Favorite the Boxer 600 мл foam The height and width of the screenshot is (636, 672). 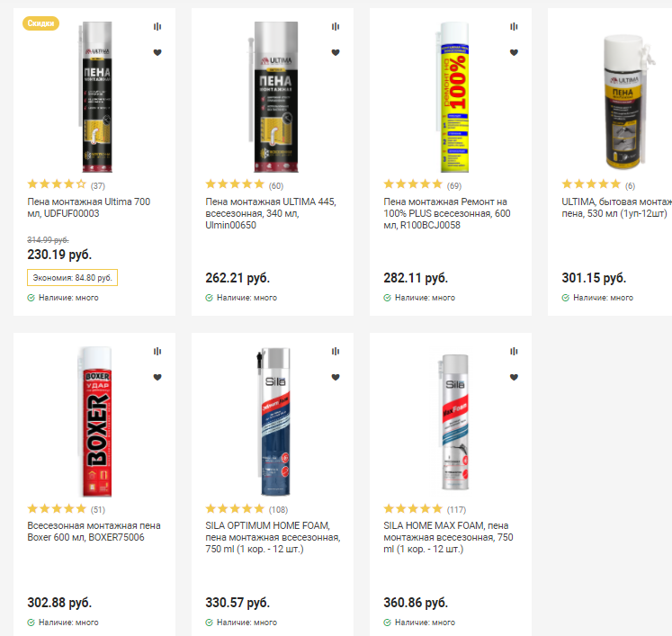tap(157, 377)
